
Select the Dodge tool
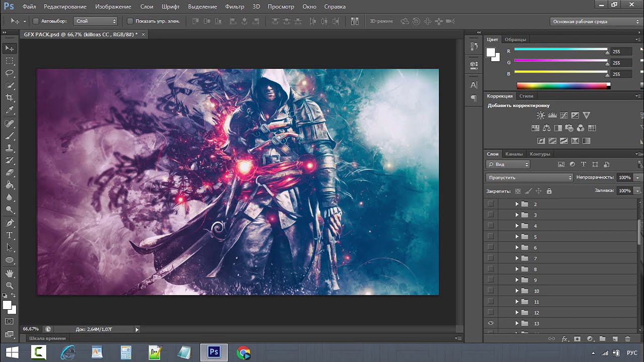click(10, 210)
